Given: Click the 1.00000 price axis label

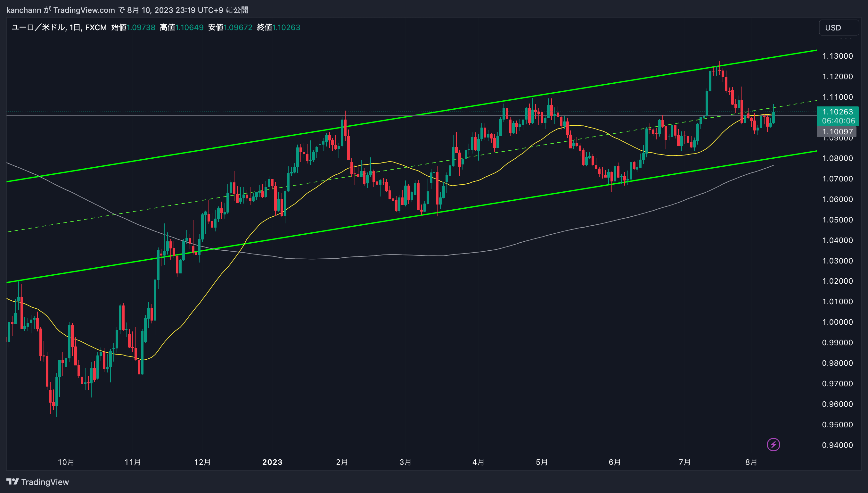Looking at the screenshot, I should point(838,322).
